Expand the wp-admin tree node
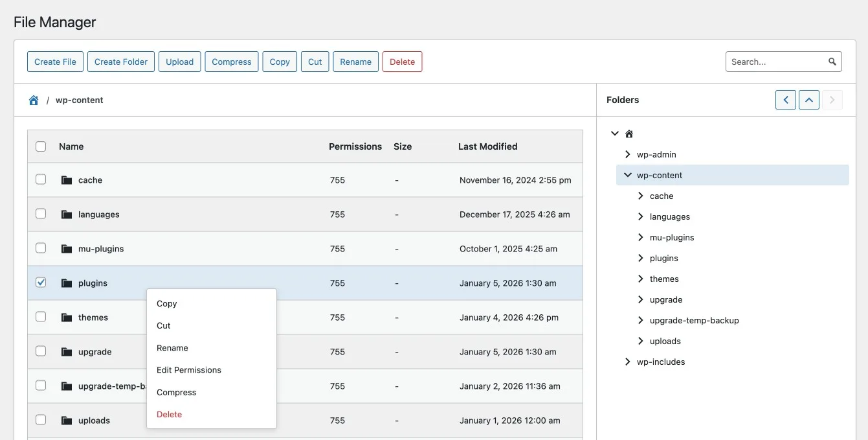Screen dimensions: 868x440 click(627, 154)
